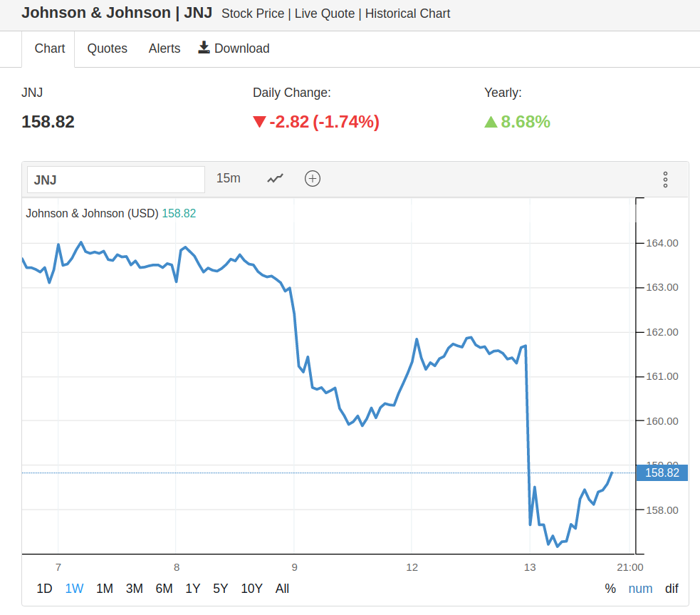Click the JNJ symbol input field
The height and width of the screenshot is (615, 700).
[x=116, y=180]
